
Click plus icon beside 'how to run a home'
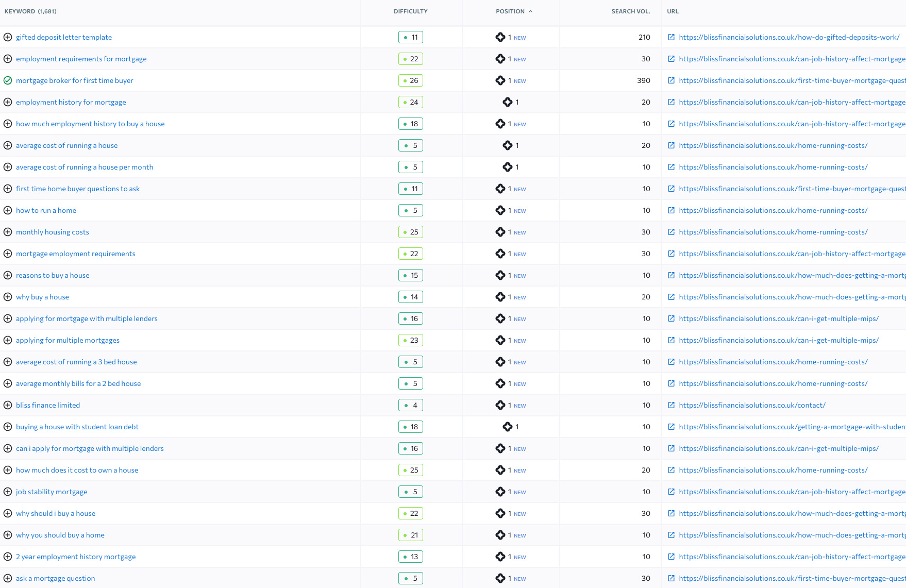(8, 210)
